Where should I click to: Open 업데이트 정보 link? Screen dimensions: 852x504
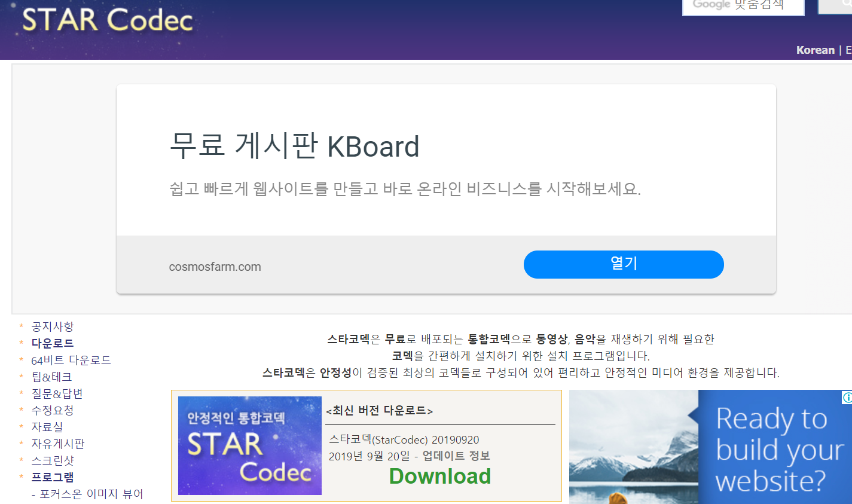coord(456,456)
